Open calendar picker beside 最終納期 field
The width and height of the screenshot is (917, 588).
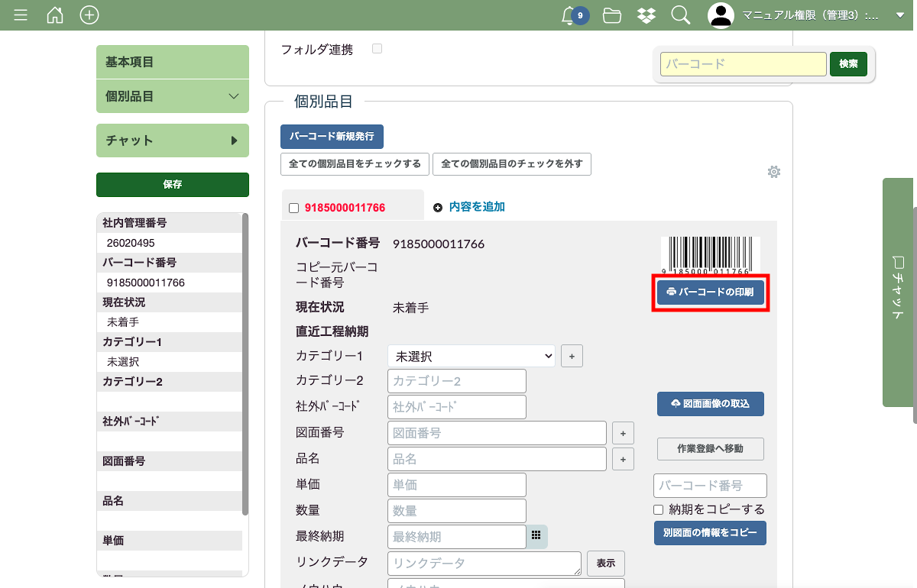[x=536, y=536]
